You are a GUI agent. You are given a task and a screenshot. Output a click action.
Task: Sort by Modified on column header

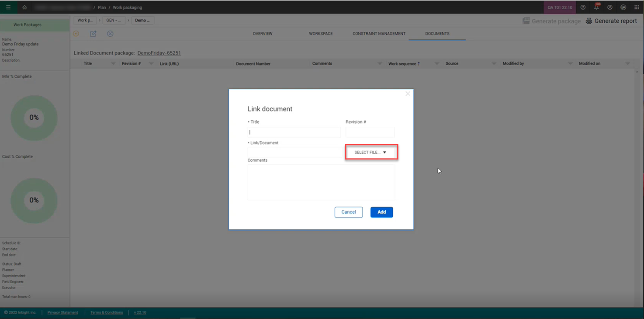[x=589, y=64]
